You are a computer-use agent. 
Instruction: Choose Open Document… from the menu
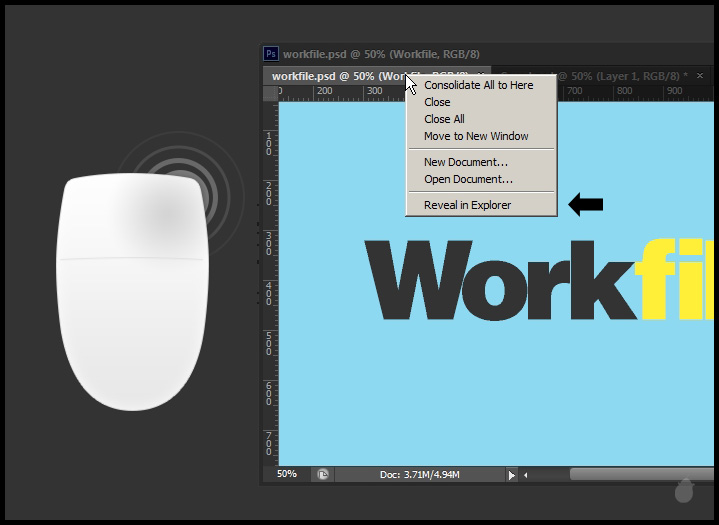[468, 179]
